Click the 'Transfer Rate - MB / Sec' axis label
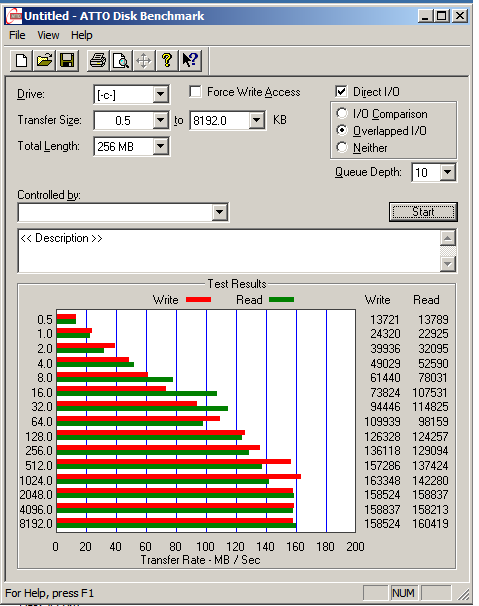This screenshot has width=479, height=606. coord(200,560)
